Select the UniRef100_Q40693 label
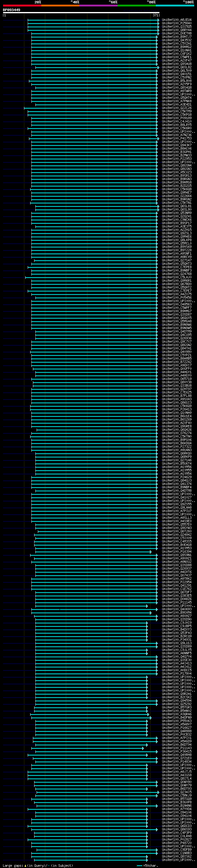Viewport: 197px width, 868px height. point(177,609)
